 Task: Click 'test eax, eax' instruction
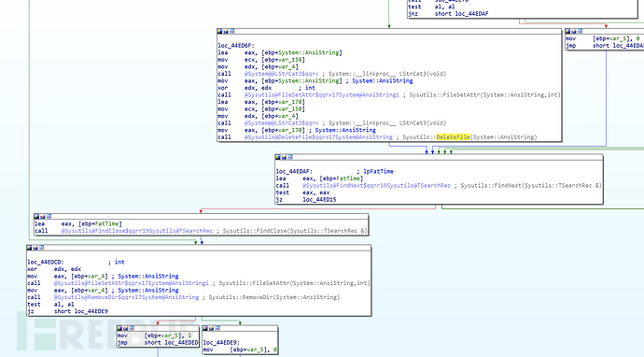(x=302, y=193)
